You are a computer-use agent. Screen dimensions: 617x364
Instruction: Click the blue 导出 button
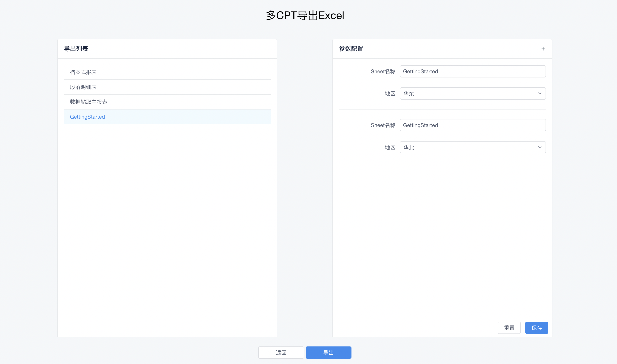tap(328, 353)
